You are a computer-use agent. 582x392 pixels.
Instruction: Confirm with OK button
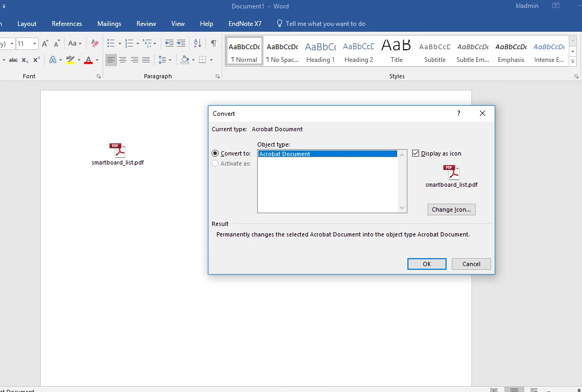pyautogui.click(x=427, y=264)
